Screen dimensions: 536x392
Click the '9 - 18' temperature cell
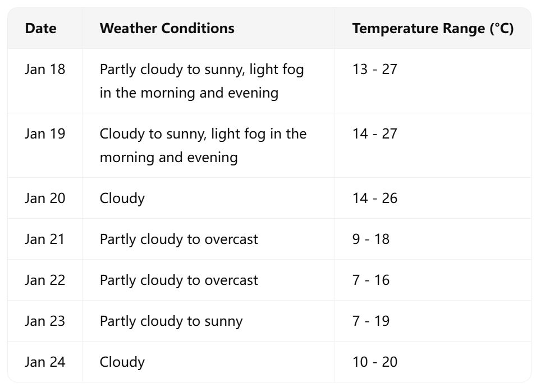370,239
